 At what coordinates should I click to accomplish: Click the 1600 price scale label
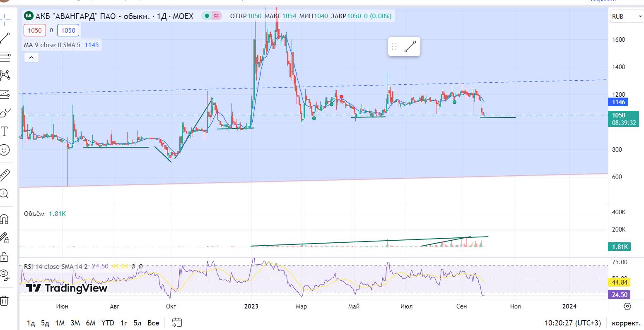point(618,40)
